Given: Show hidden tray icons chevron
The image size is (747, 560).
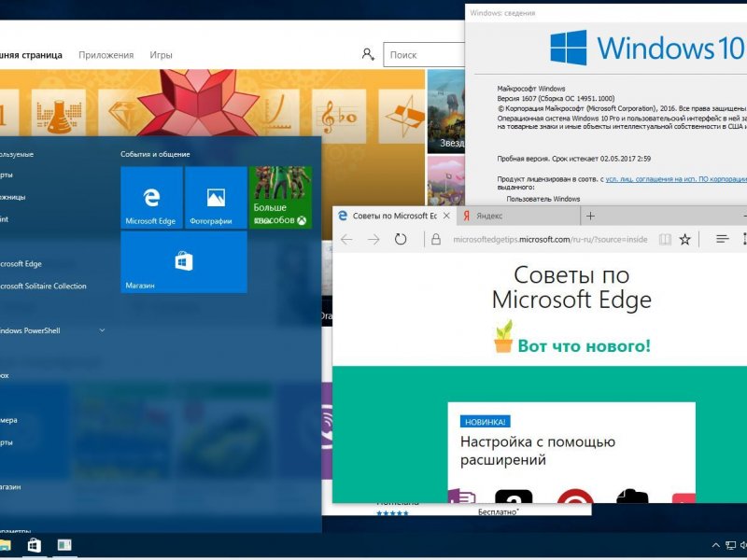Looking at the screenshot, I should (x=715, y=545).
